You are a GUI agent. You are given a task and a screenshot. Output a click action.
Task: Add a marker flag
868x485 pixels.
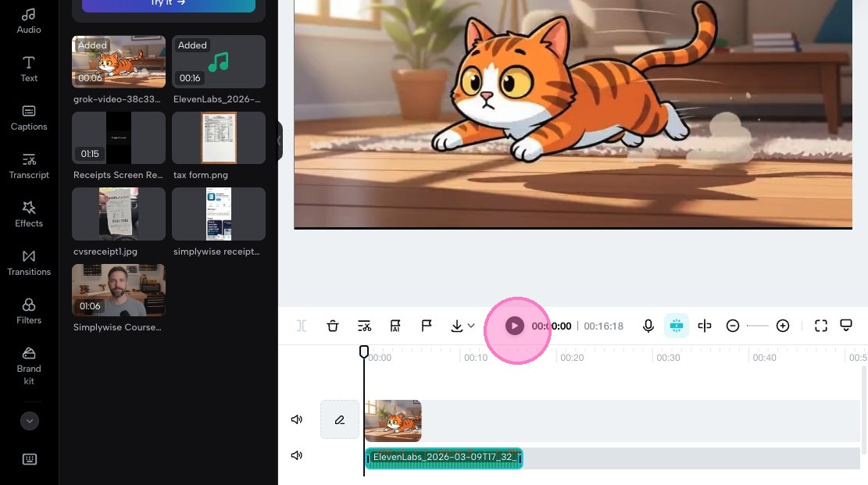point(427,326)
